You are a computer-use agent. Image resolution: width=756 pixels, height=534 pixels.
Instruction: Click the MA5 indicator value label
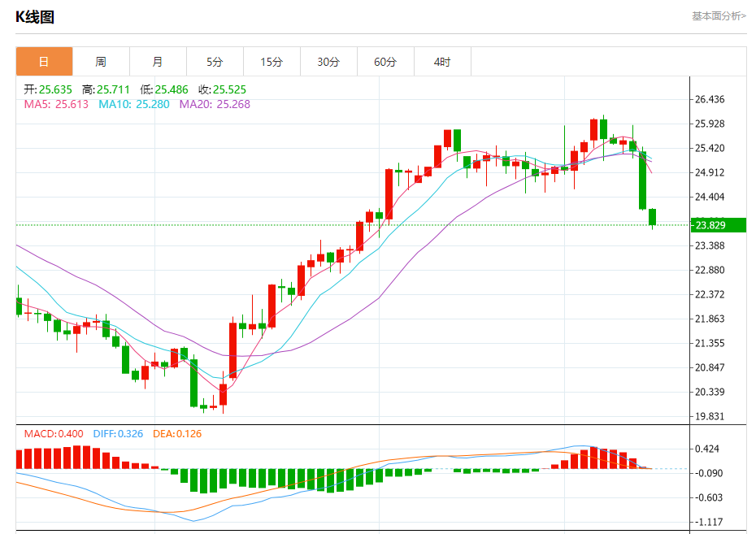point(56,104)
